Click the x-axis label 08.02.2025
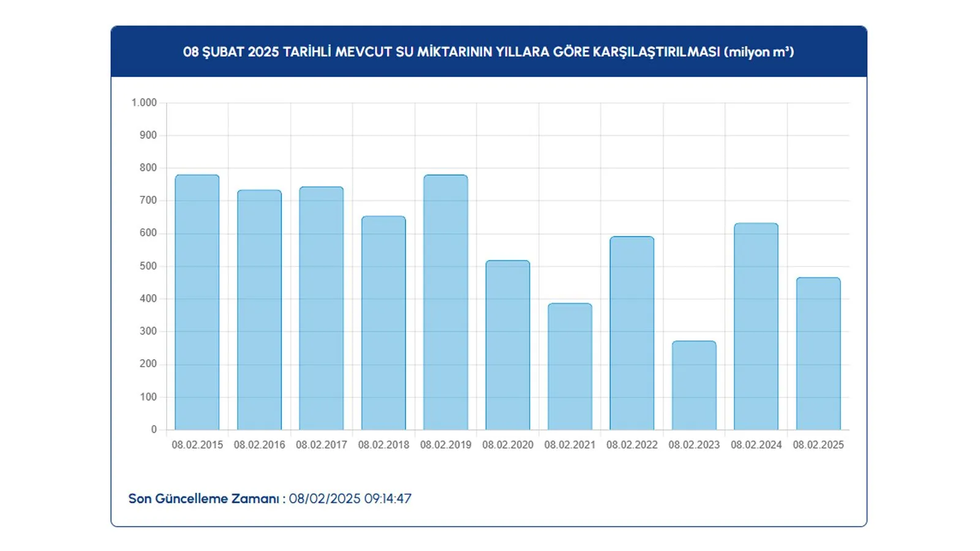Image resolution: width=980 pixels, height=551 pixels. (818, 445)
